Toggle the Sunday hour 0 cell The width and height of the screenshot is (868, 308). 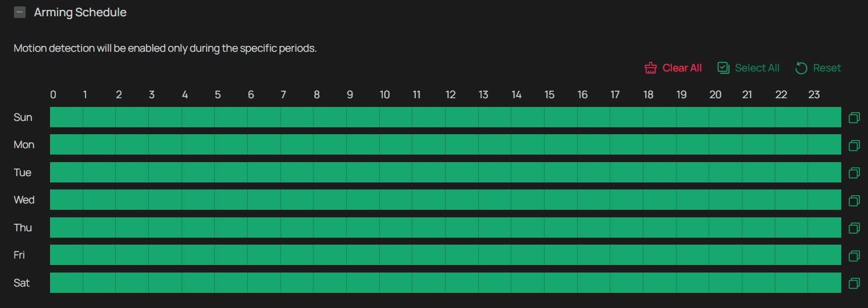[x=66, y=117]
